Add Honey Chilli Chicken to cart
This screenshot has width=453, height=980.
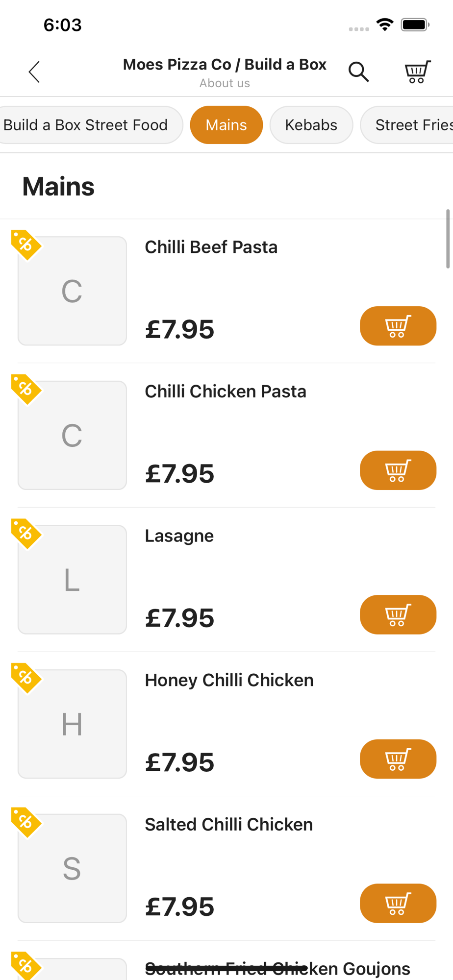(x=398, y=759)
